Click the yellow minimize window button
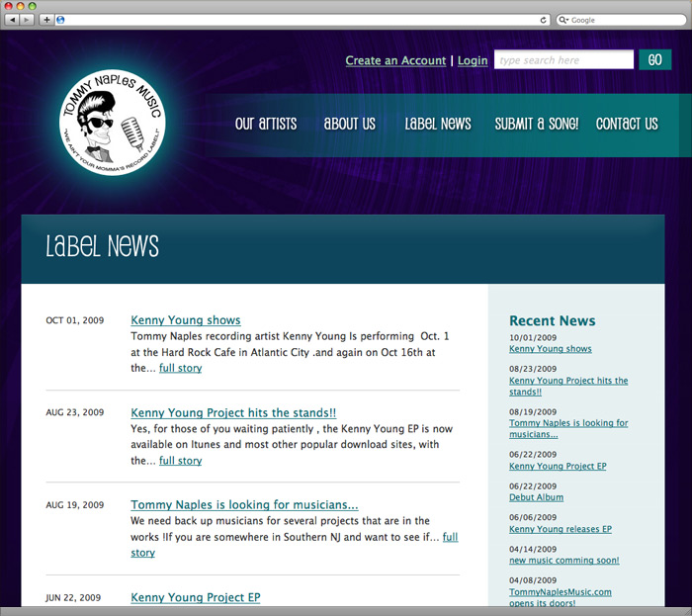This screenshot has width=692, height=616. (x=20, y=6)
